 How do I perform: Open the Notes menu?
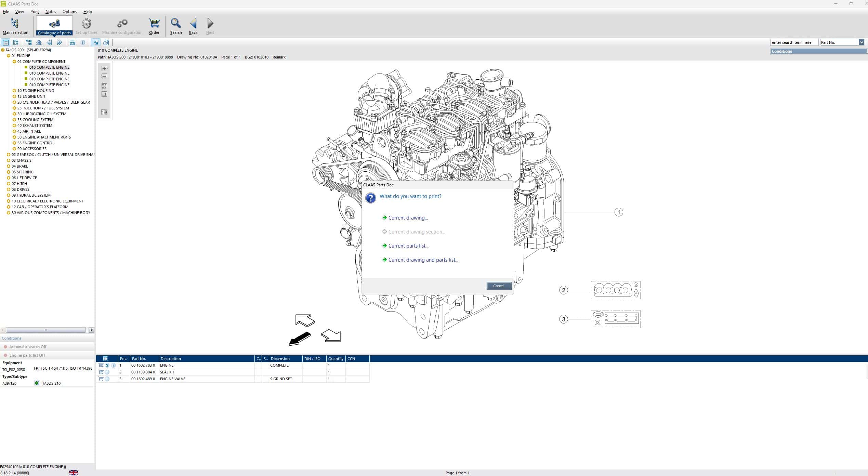pos(51,12)
